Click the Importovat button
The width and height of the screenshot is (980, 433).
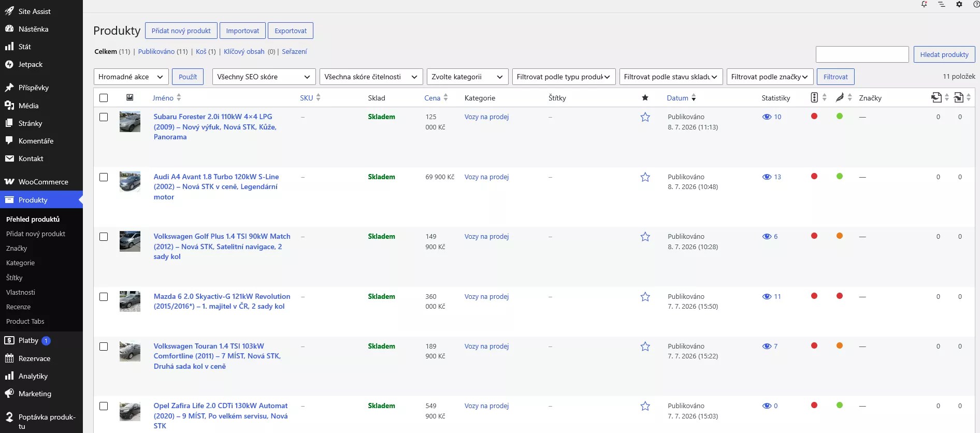242,31
